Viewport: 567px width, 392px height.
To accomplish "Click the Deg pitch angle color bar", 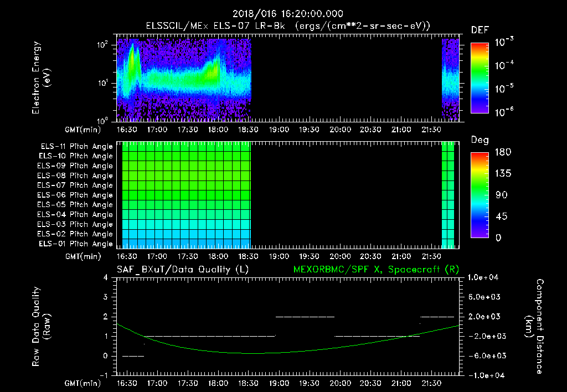I will (x=479, y=195).
